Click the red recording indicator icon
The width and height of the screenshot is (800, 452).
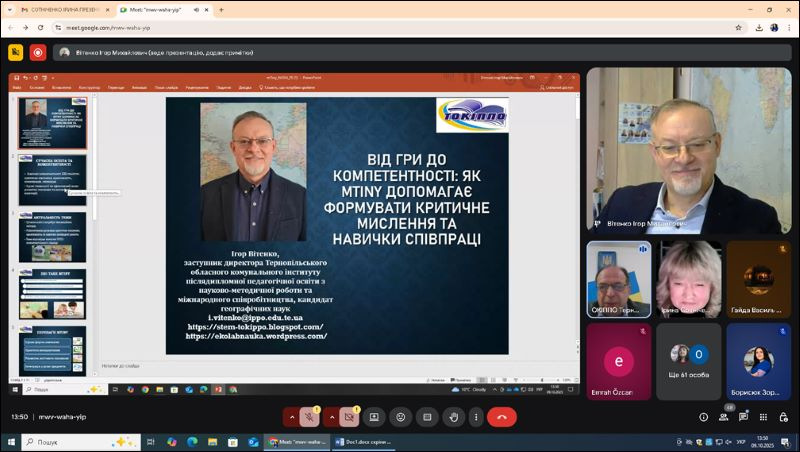pos(38,52)
